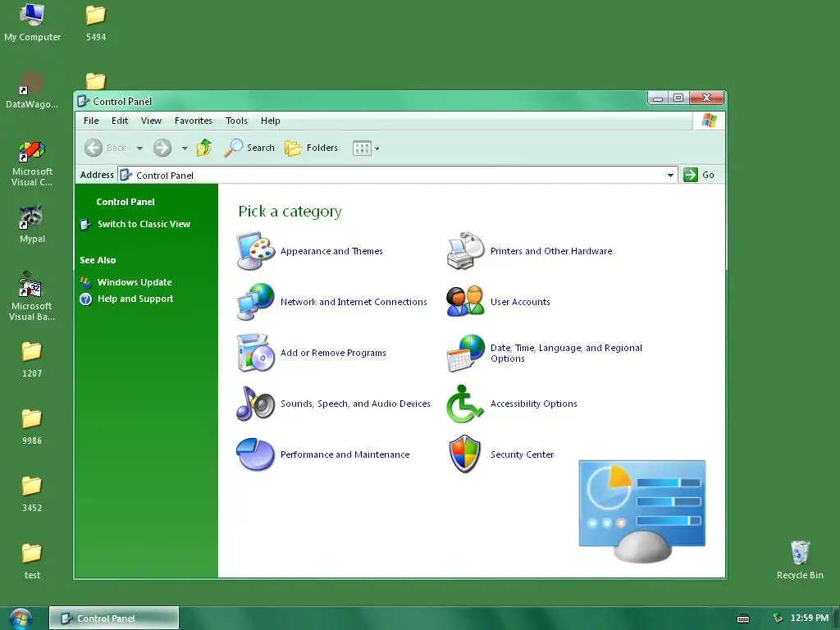Viewport: 840px width, 630px height.
Task: Click the Go button beside the address bar
Action: click(700, 175)
